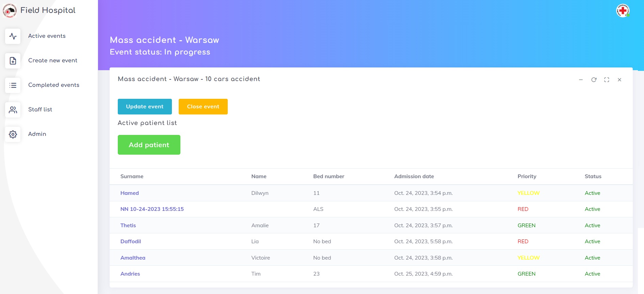Click RED priority in NN row

point(523,209)
